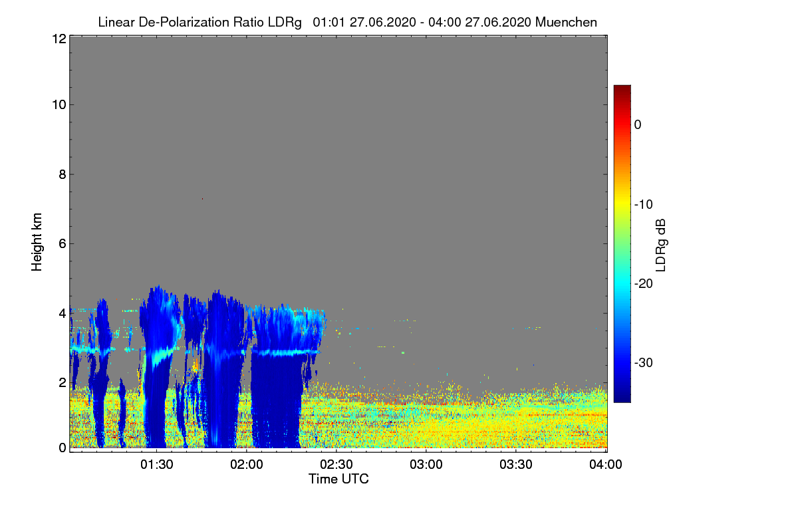Click the '03:30' time tick label

point(516,464)
